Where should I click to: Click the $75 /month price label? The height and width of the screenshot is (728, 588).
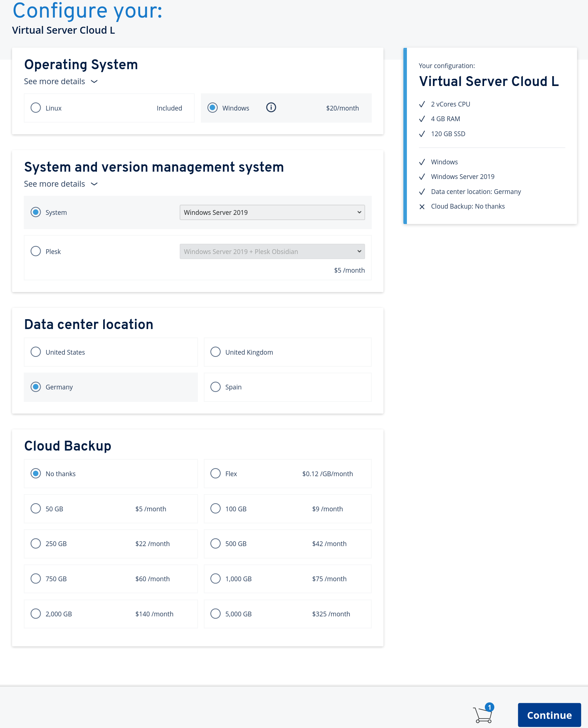click(329, 579)
